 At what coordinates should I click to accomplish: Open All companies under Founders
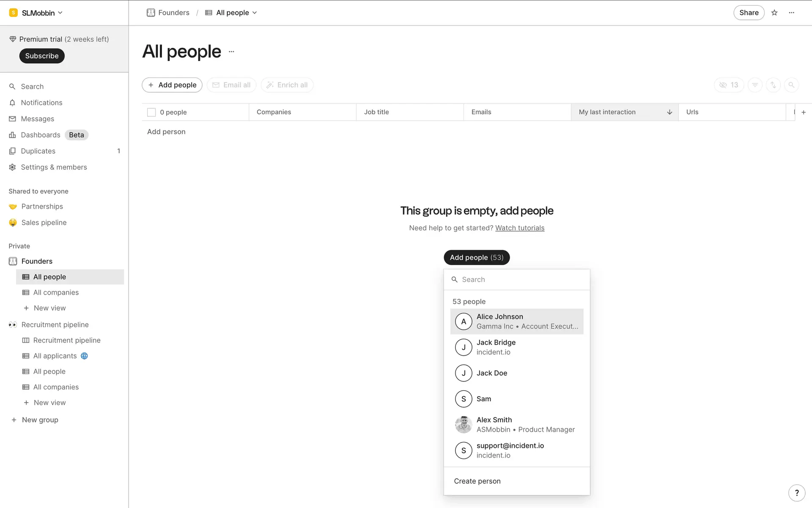[56, 293]
